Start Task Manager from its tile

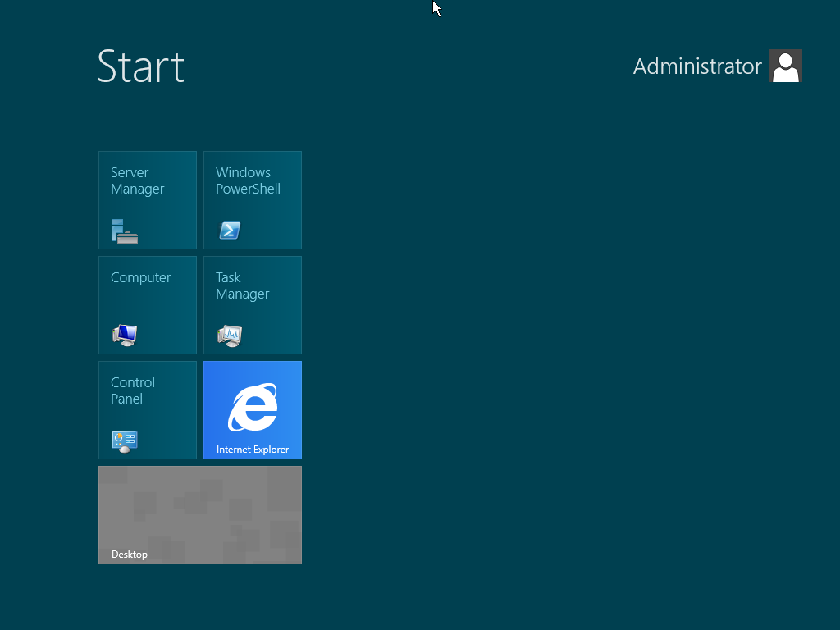pos(252,304)
